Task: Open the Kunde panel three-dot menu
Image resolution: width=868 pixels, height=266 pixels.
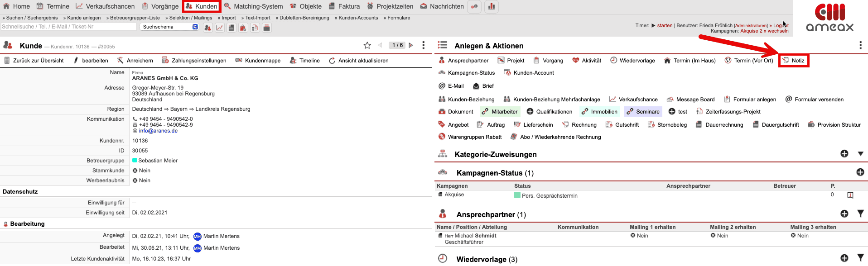Action: [x=424, y=45]
